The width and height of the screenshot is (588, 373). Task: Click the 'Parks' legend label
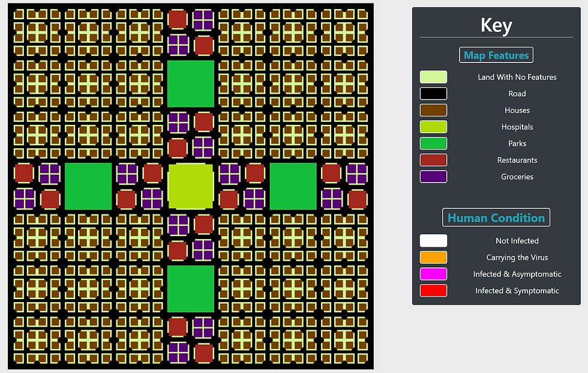517,144
